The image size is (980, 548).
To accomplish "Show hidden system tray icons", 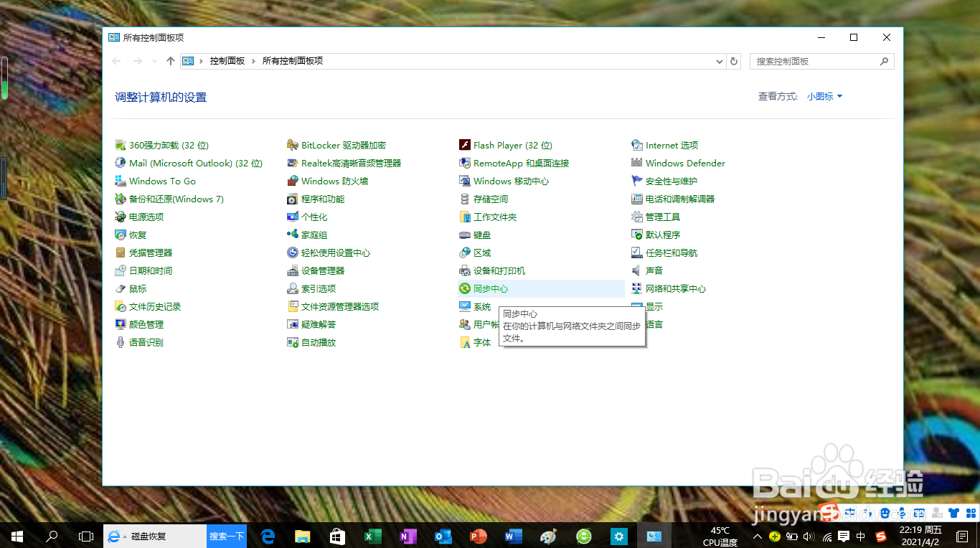I will click(x=757, y=537).
